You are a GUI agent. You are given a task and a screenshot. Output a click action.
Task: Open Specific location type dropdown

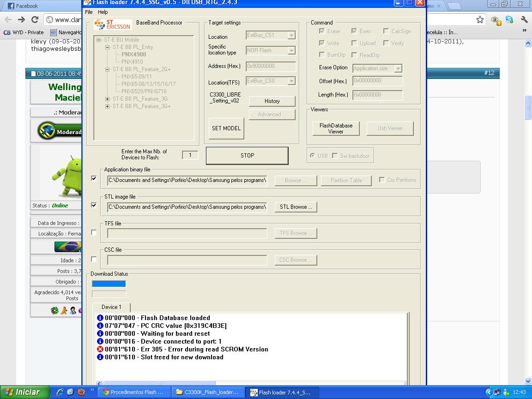pyautogui.click(x=291, y=50)
